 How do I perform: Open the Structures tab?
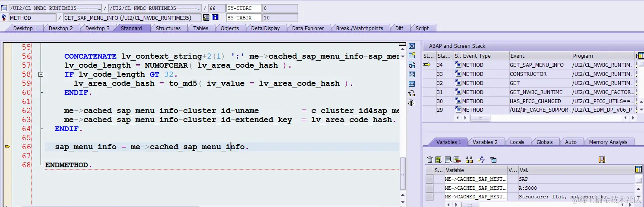[x=168, y=28]
